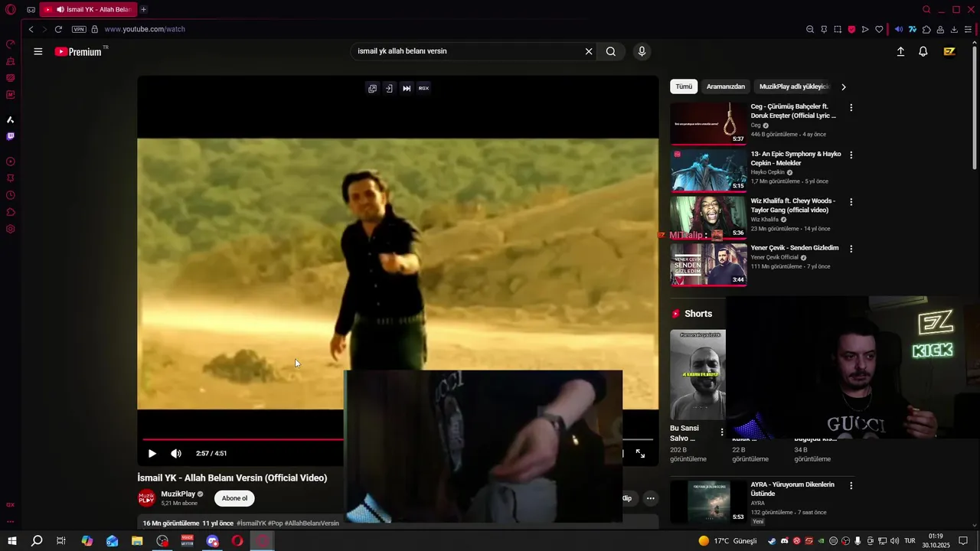Open options for Wiz Khalifa video
980x551 pixels.
click(x=851, y=202)
